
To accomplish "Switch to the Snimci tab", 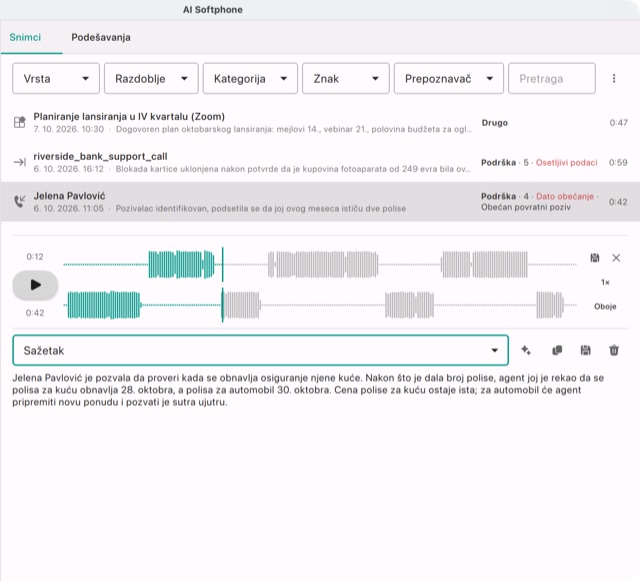I will point(25,37).
